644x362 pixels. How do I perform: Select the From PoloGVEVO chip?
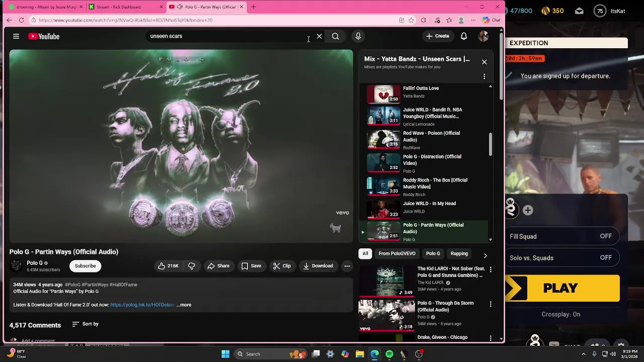pos(397,254)
